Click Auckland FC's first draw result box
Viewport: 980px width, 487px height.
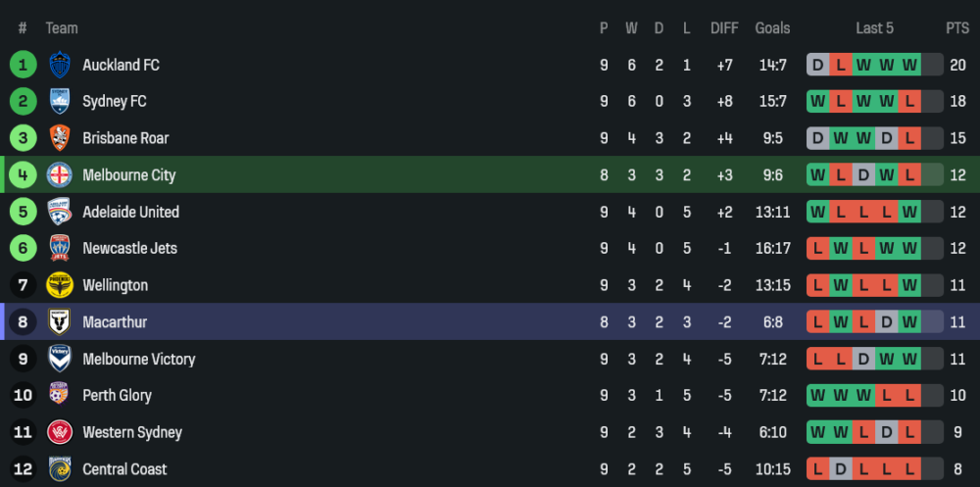tap(817, 65)
